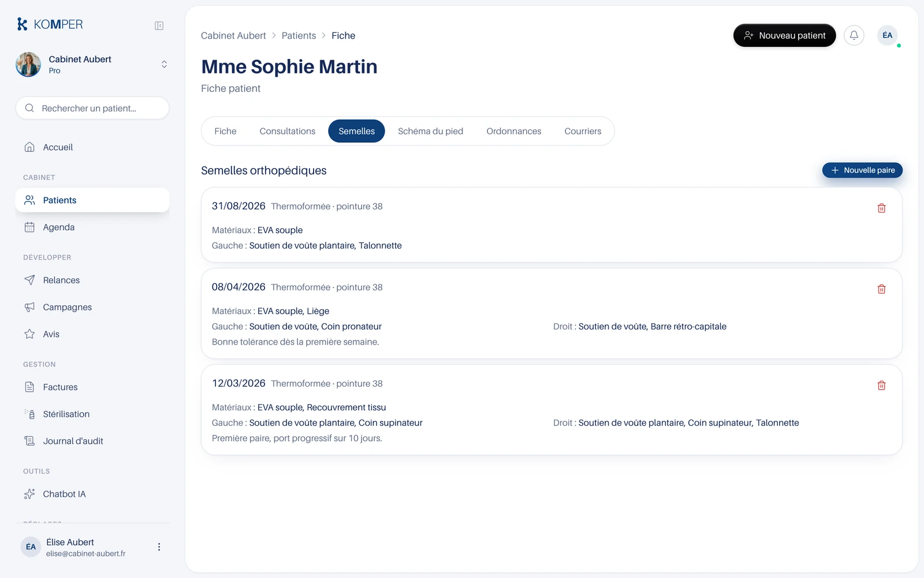The width and height of the screenshot is (924, 578).
Task: Open the Ordonnances tab
Action: pos(513,131)
